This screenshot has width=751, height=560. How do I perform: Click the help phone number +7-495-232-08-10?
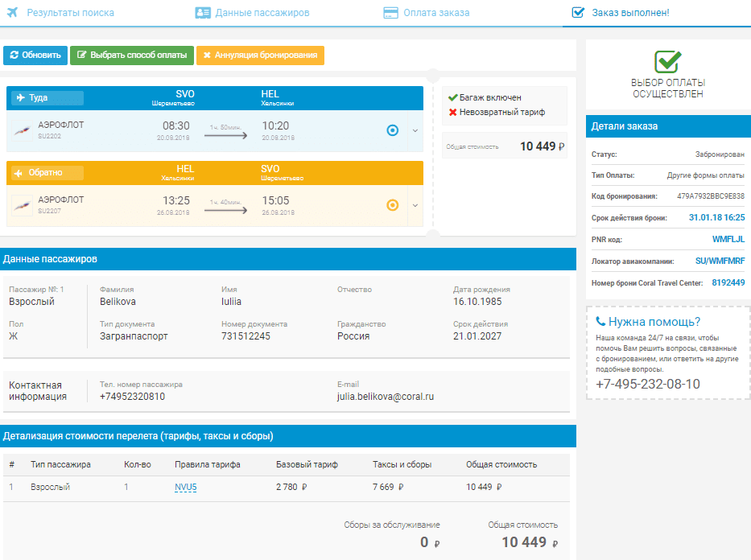click(x=647, y=384)
